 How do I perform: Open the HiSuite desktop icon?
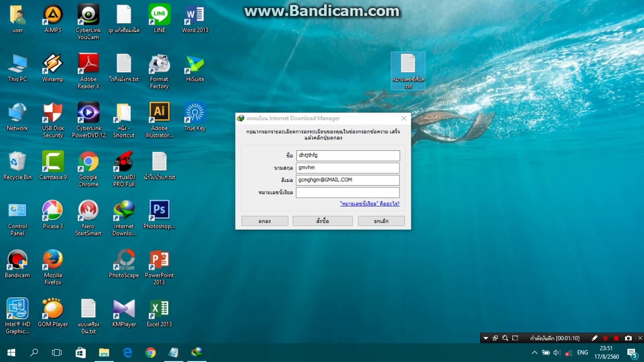point(195,68)
